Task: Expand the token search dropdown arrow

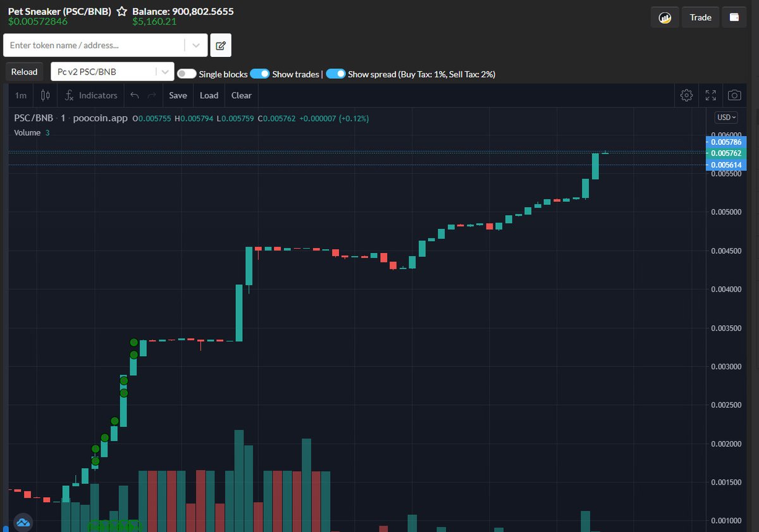Action: click(196, 46)
